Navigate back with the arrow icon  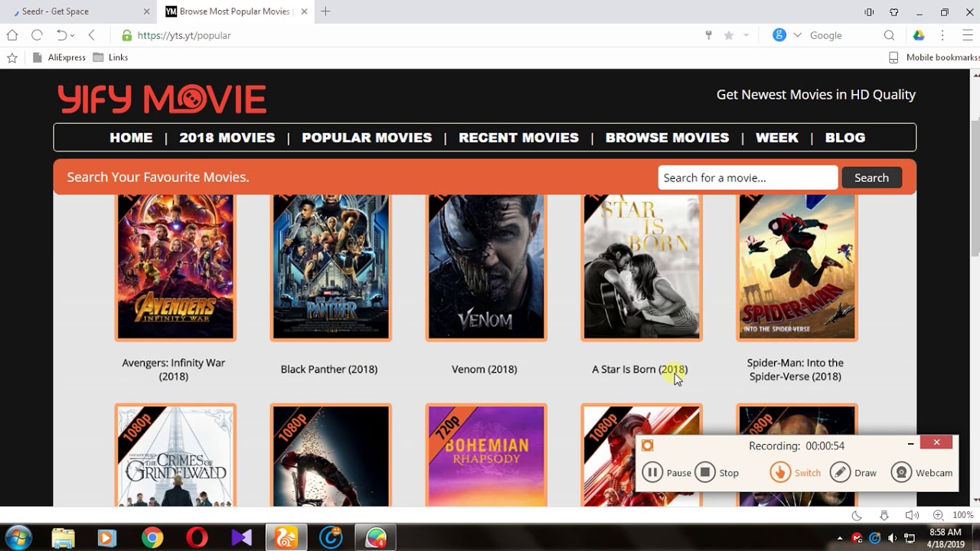tap(92, 35)
